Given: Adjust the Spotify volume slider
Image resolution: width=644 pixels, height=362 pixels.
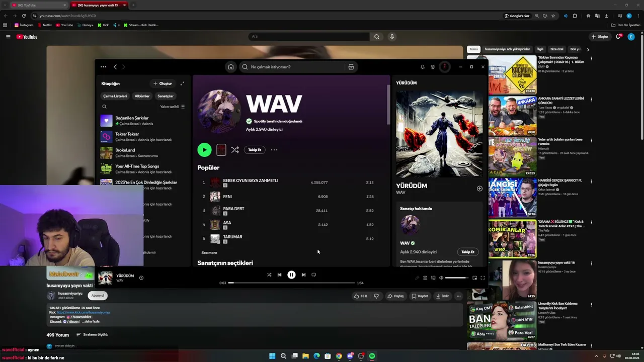Looking at the screenshot, I should point(456,278).
